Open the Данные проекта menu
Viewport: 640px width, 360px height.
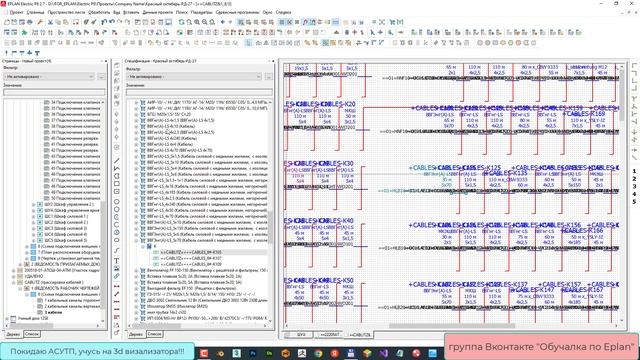158,12
